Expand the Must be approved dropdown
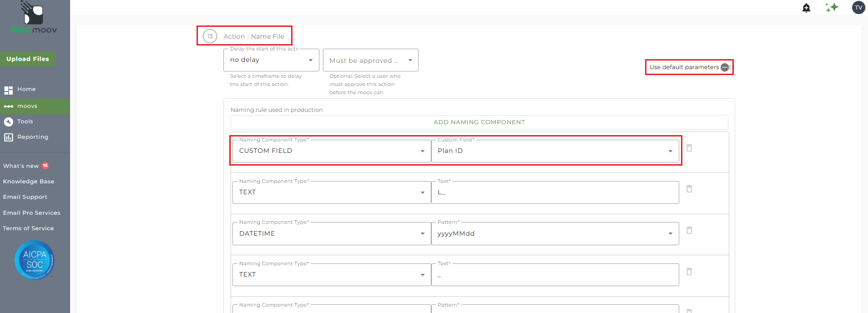Image resolution: width=868 pixels, height=313 pixels. 370,61
